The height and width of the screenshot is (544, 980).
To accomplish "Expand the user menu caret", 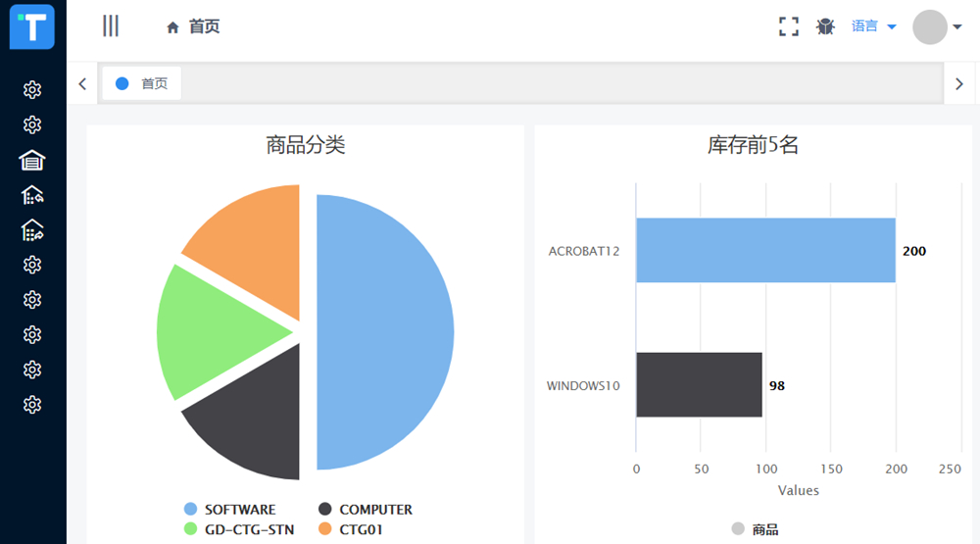I will click(956, 26).
